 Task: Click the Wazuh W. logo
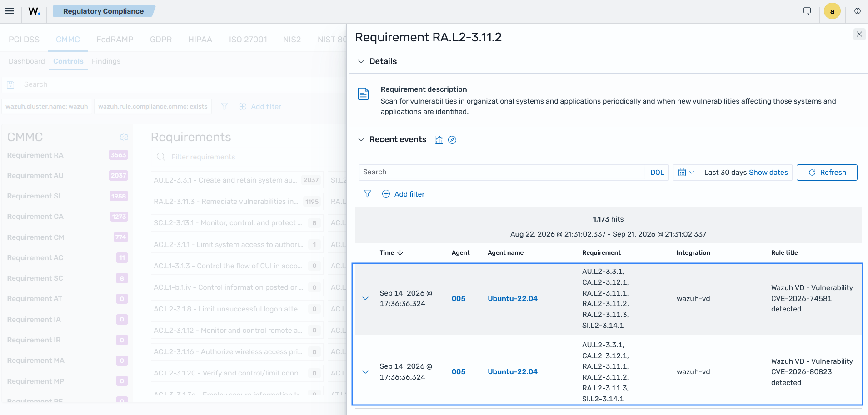(34, 11)
